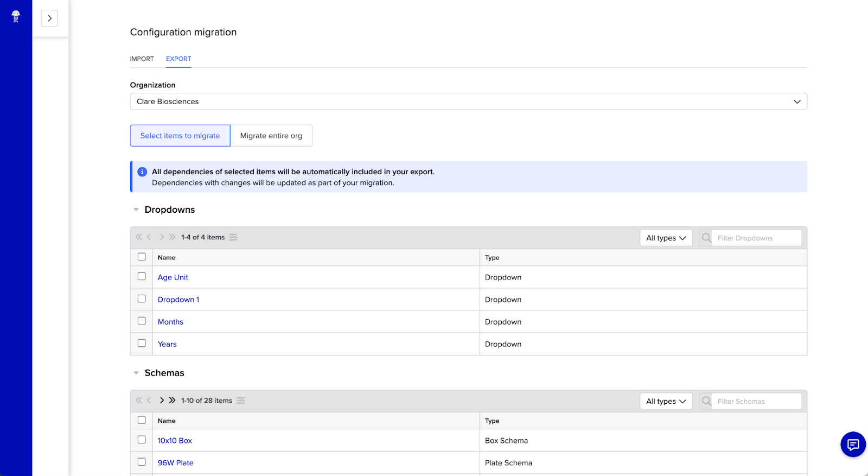
Task: Open Schemas table column settings icon
Action: click(241, 401)
